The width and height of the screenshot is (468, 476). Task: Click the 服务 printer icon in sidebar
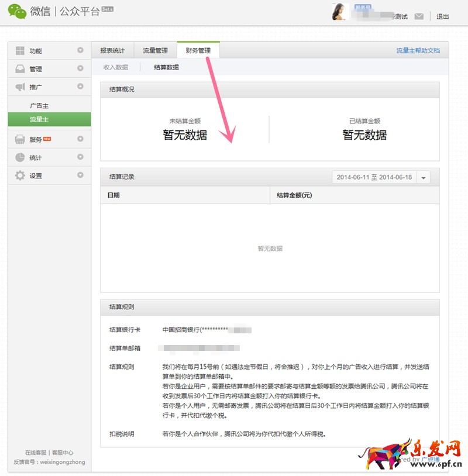pos(20,140)
